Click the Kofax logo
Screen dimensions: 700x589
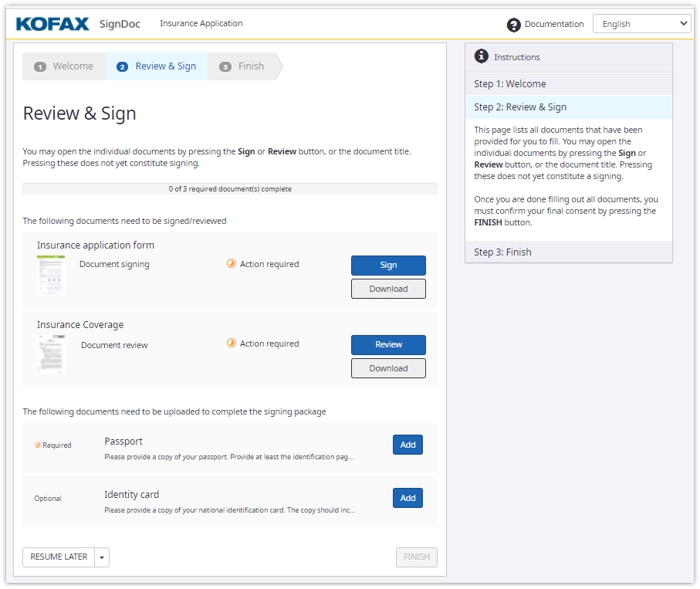click(x=52, y=24)
